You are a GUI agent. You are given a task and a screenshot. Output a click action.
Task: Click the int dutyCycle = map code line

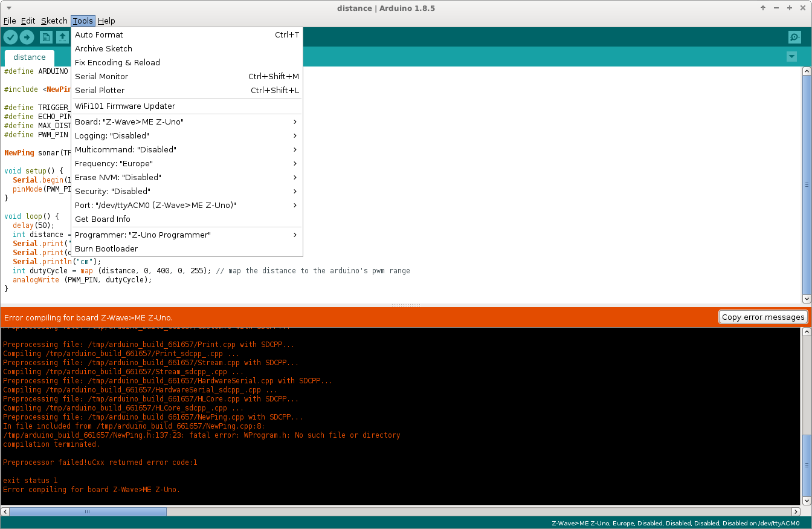pos(211,271)
